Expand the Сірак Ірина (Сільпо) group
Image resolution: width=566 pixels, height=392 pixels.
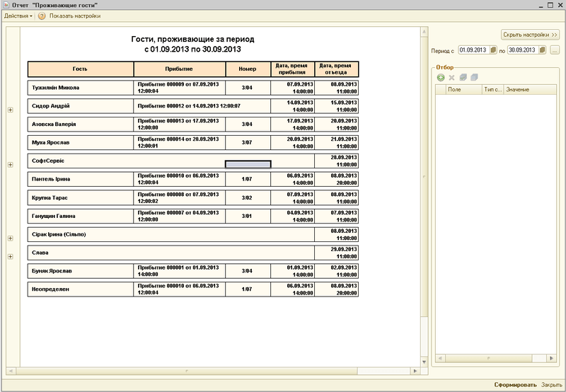(x=10, y=238)
